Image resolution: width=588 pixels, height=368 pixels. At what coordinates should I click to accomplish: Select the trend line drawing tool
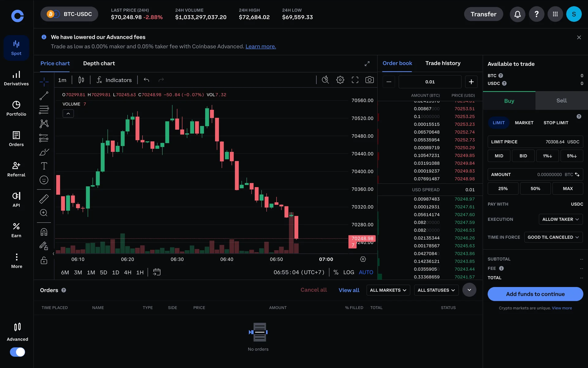point(44,96)
